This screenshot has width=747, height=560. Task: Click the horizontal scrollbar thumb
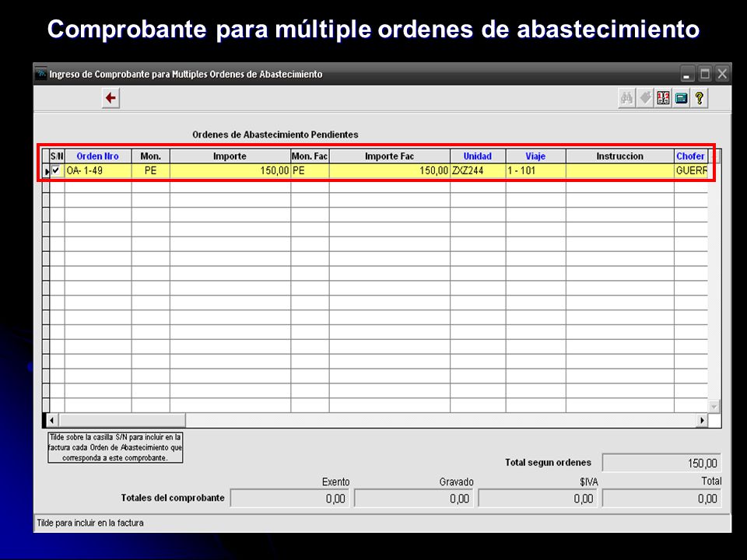click(122, 421)
